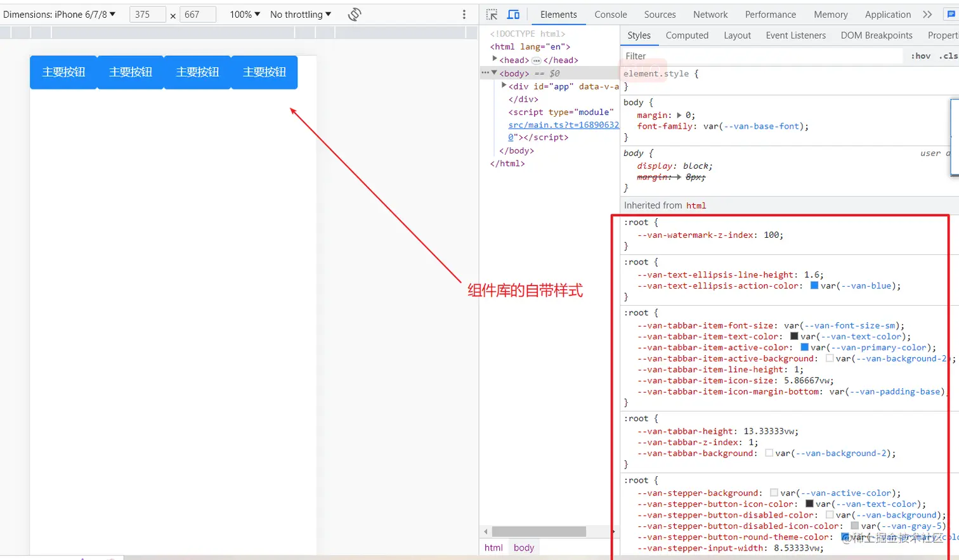Select the html lang="en" node
The width and height of the screenshot is (959, 560).
click(530, 47)
